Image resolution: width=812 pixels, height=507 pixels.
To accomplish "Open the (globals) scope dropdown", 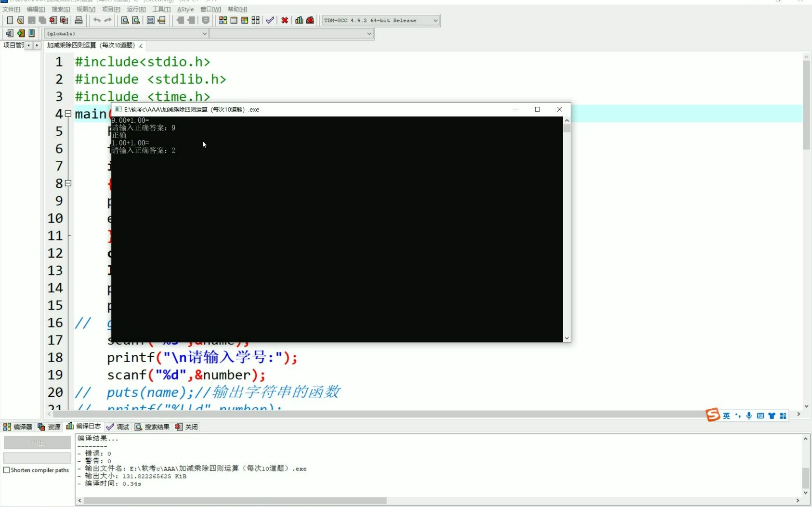I will (x=126, y=33).
